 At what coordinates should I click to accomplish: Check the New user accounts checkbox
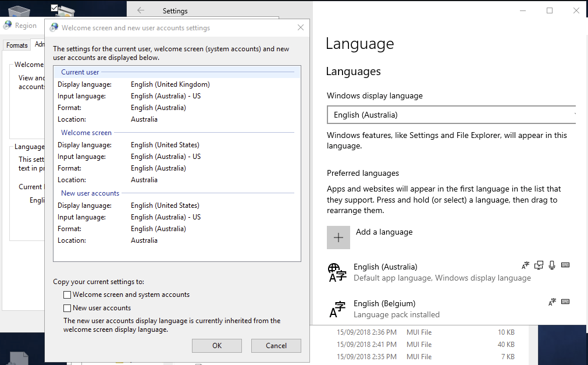(x=67, y=309)
